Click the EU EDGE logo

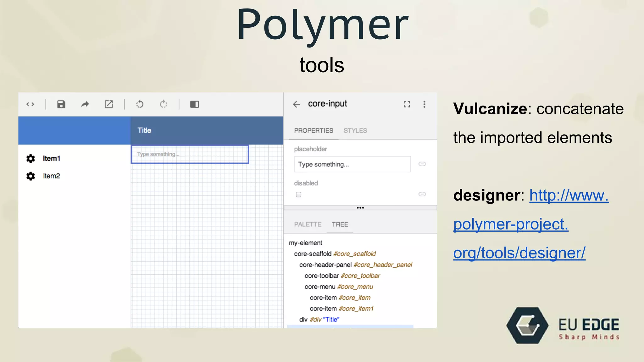tap(563, 326)
